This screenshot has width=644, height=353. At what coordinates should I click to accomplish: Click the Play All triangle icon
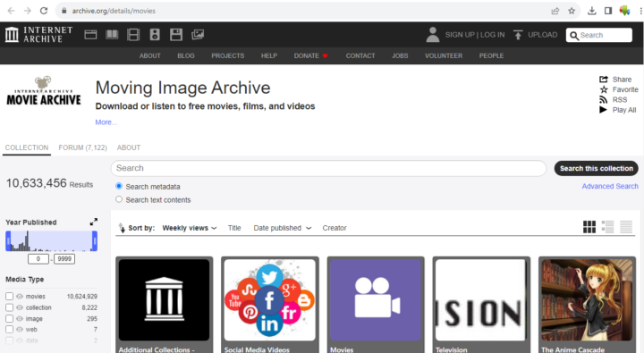pos(603,110)
